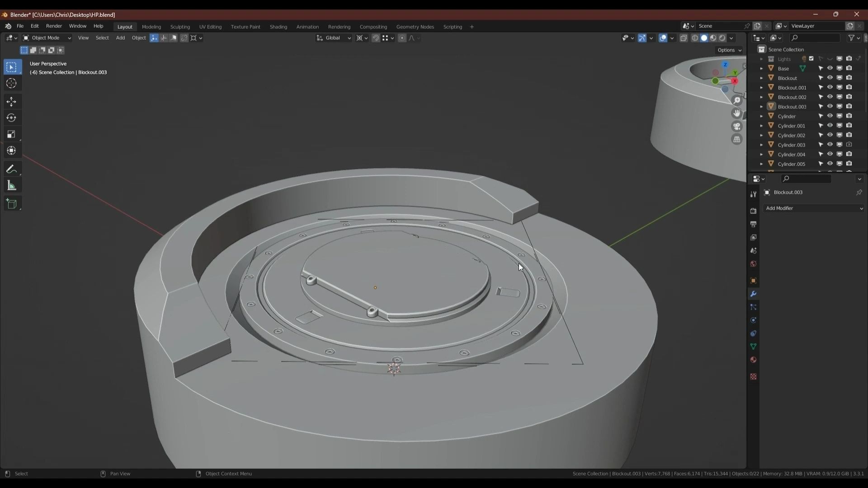Viewport: 868px width, 488px height.
Task: Select the Annotate tool
Action: [x=11, y=169]
